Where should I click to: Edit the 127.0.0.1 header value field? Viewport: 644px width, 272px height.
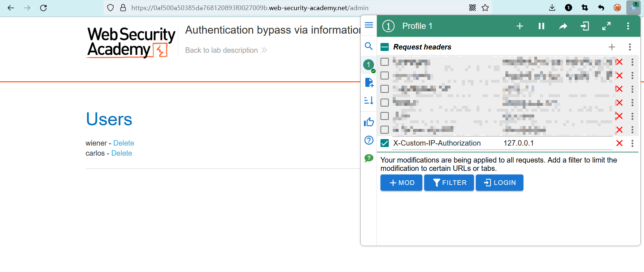coord(556,143)
